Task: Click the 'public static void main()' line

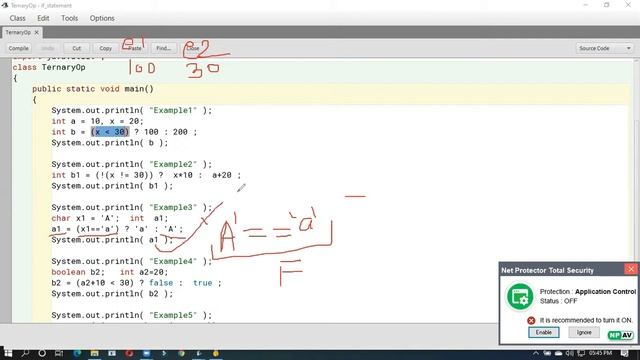Action: pos(93,89)
